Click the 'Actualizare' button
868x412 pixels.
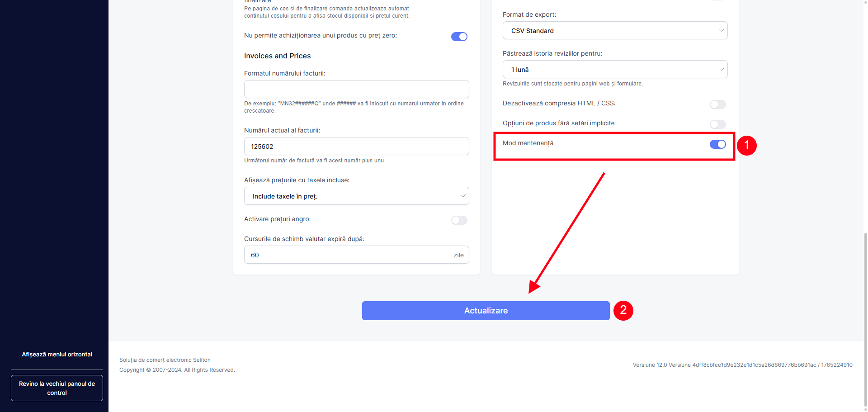[486, 311]
